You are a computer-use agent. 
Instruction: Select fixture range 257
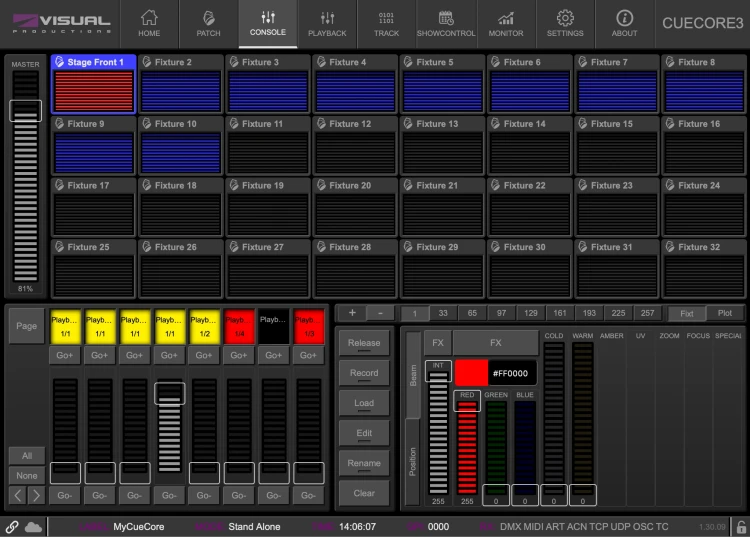click(647, 313)
